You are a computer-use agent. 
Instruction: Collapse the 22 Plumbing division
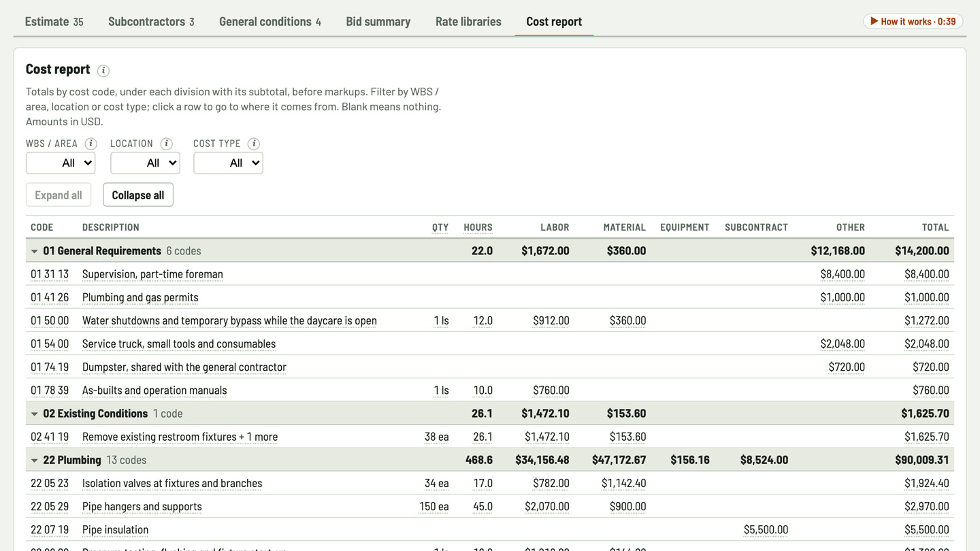tap(34, 460)
